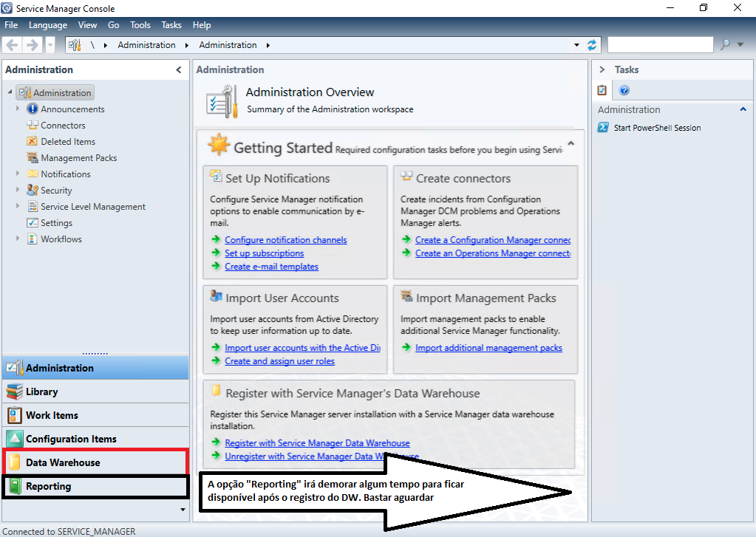This screenshot has width=756, height=537.
Task: Click the refresh icon beside address bar
Action: (x=592, y=45)
